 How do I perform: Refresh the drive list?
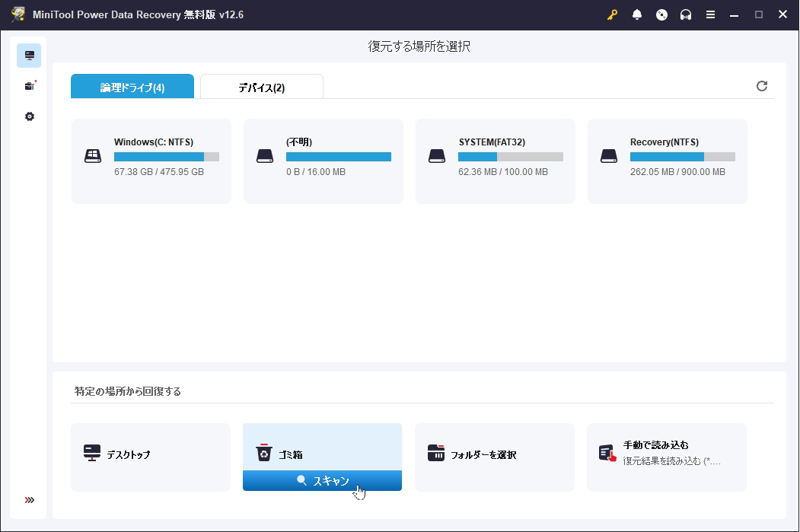(762, 86)
